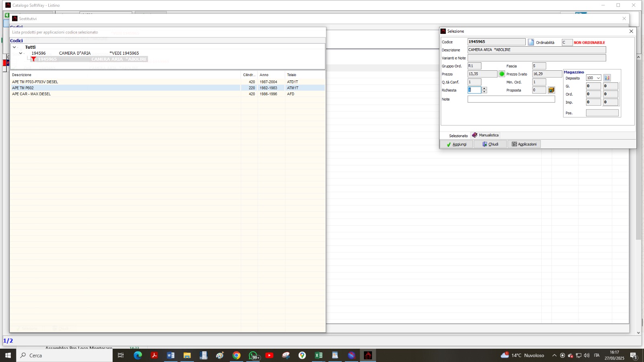
Task: Open Google Chrome from the taskbar
Action: 236,355
